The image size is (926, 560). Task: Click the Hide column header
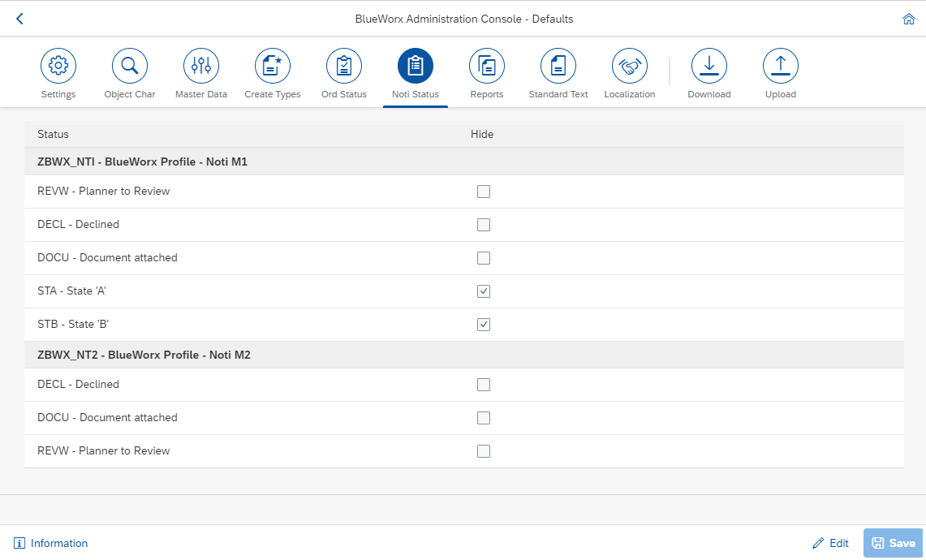click(482, 134)
